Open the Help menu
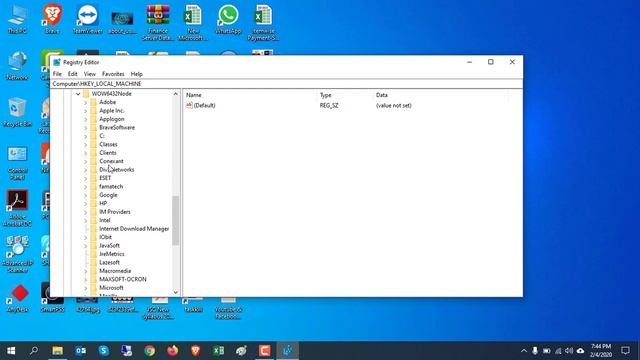The width and height of the screenshot is (640, 360). click(136, 74)
